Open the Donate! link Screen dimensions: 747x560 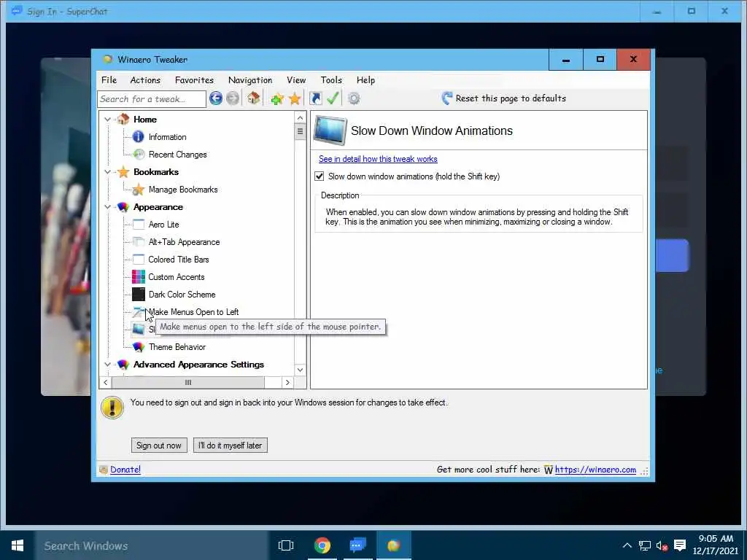click(125, 470)
